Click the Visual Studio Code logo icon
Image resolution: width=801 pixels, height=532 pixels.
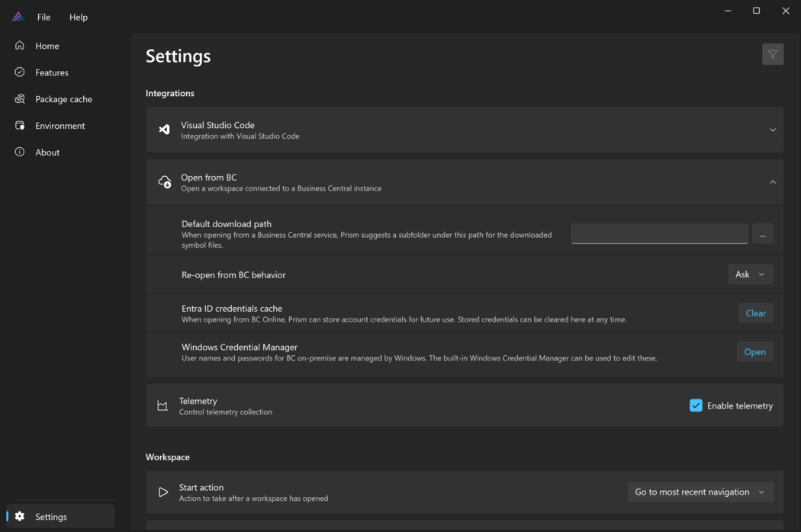(x=164, y=130)
